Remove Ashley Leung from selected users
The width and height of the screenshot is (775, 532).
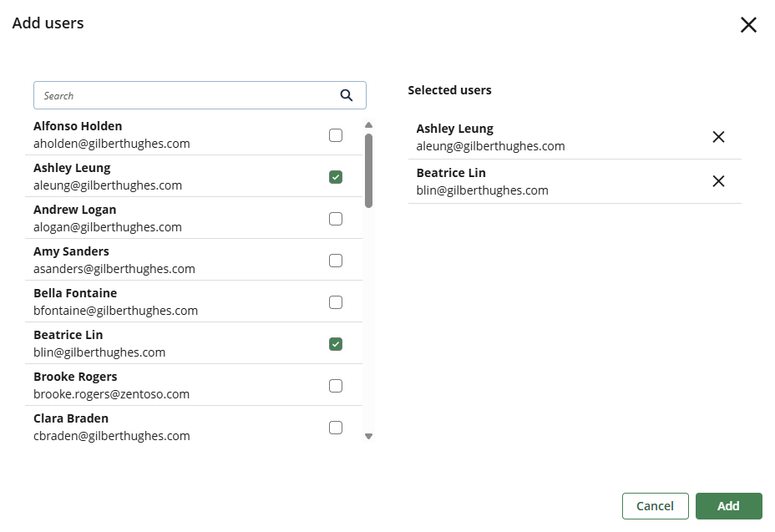(x=718, y=136)
